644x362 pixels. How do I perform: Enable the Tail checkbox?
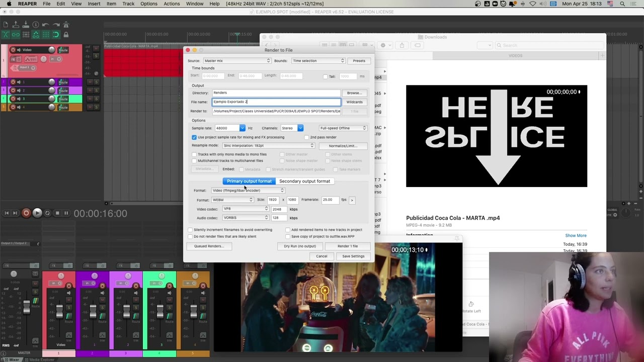coord(325,76)
